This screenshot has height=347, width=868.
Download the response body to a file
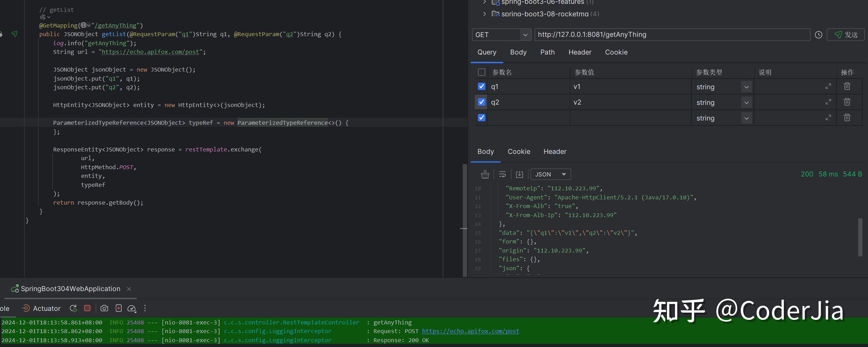[x=519, y=174]
